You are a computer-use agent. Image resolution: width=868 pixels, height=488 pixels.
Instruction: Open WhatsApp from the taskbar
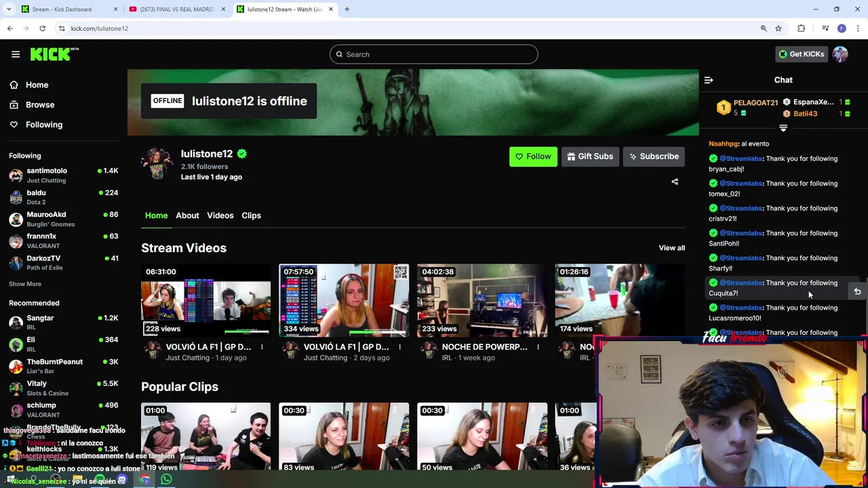(x=166, y=480)
